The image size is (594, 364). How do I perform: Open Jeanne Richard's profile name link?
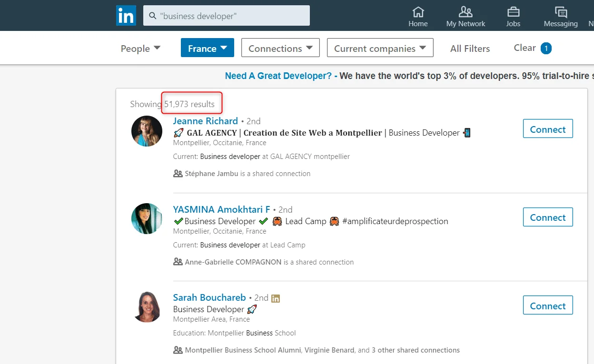coord(205,121)
